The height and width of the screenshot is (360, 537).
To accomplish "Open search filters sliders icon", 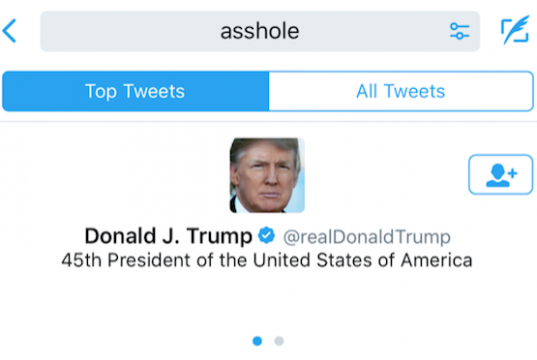I will click(459, 31).
